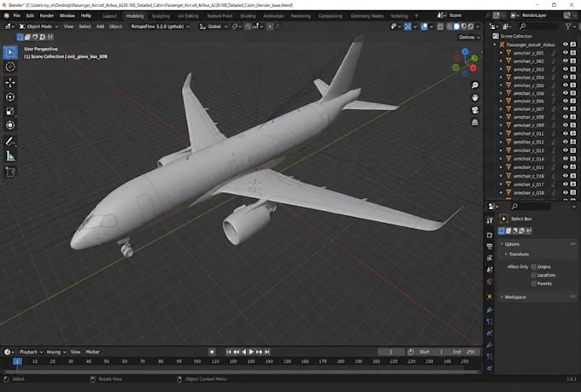Open the viewport Add menu
Viewport: 581px width, 392px height.
pos(100,26)
